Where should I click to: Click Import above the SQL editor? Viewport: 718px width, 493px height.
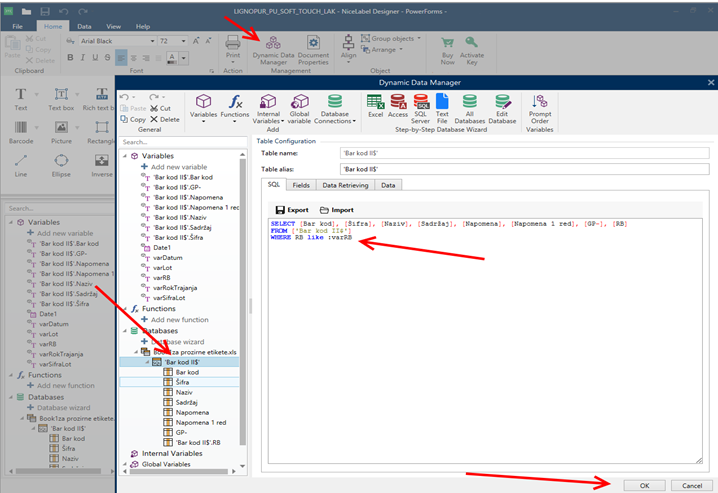tap(337, 210)
